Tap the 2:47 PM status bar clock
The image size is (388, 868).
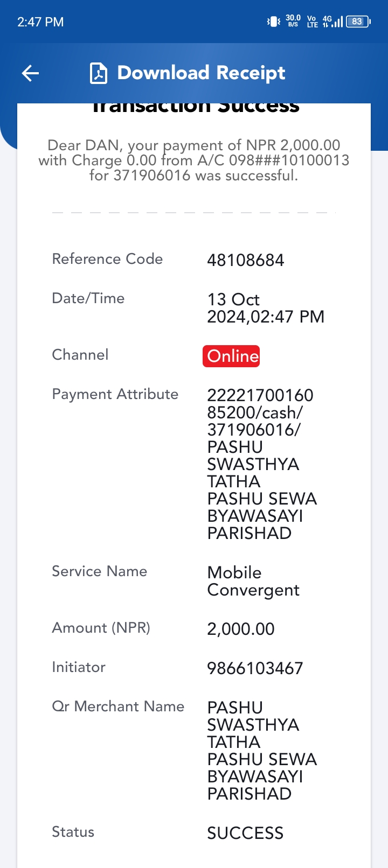pos(40,22)
